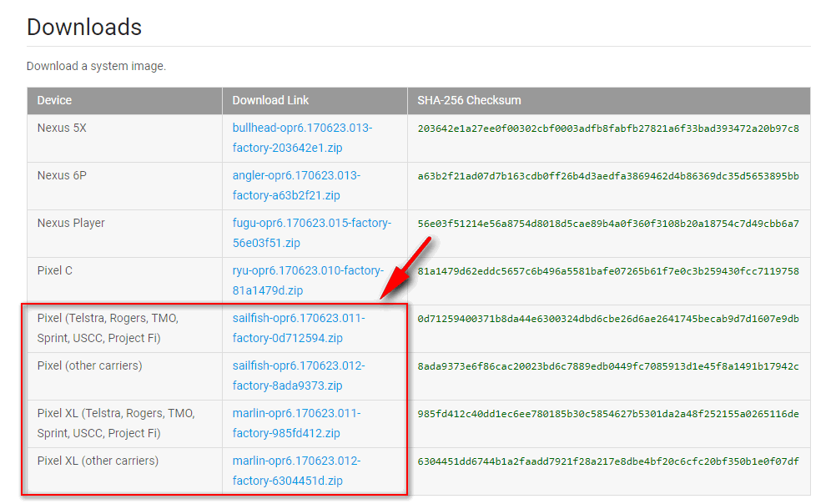836x504 pixels.
Task: Click the Download Link column header
Action: (x=270, y=100)
